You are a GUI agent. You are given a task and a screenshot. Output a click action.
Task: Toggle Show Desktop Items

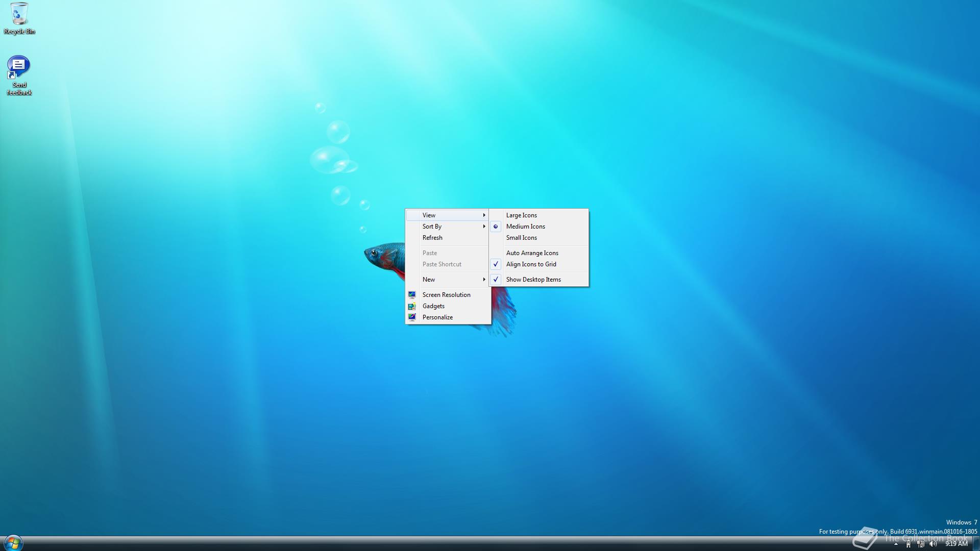pyautogui.click(x=538, y=280)
